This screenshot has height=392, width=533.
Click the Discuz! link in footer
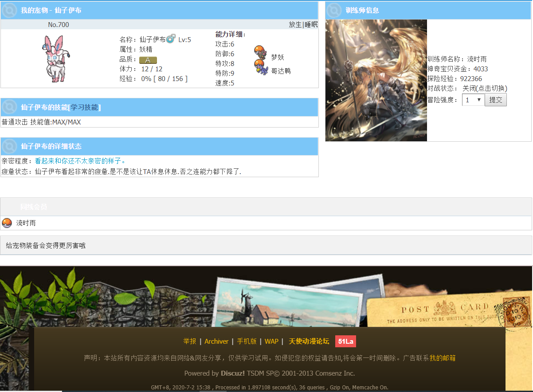point(233,373)
